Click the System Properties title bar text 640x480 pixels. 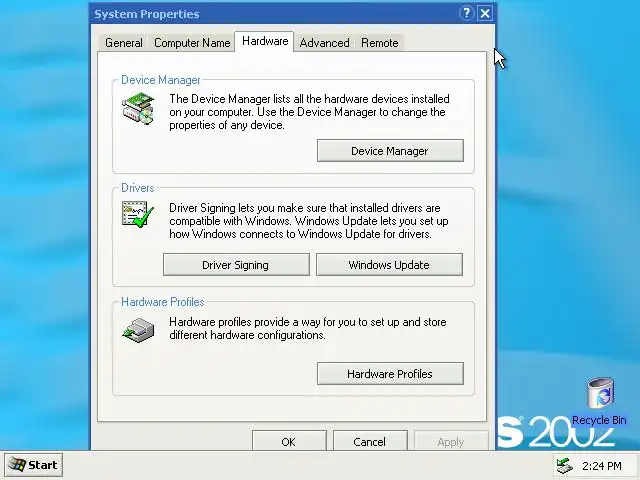[x=147, y=14]
